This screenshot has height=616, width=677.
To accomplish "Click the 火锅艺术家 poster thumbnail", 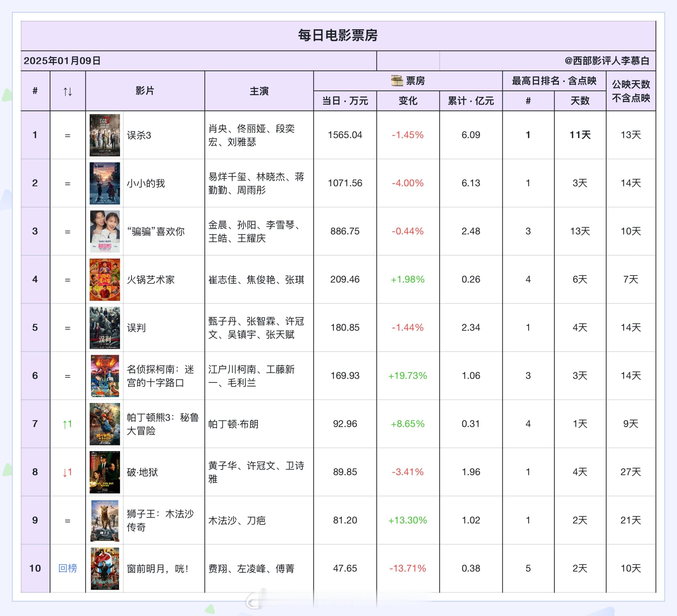I will point(105,279).
